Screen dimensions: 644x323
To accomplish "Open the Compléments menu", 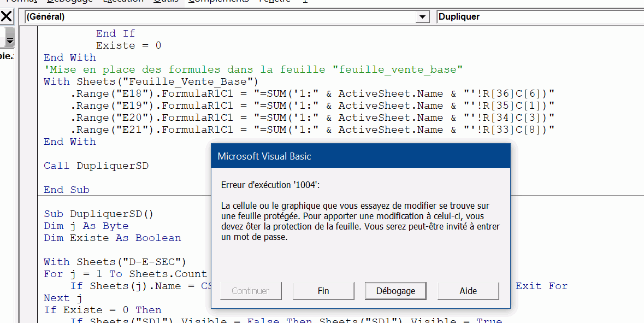I will (x=218, y=1).
